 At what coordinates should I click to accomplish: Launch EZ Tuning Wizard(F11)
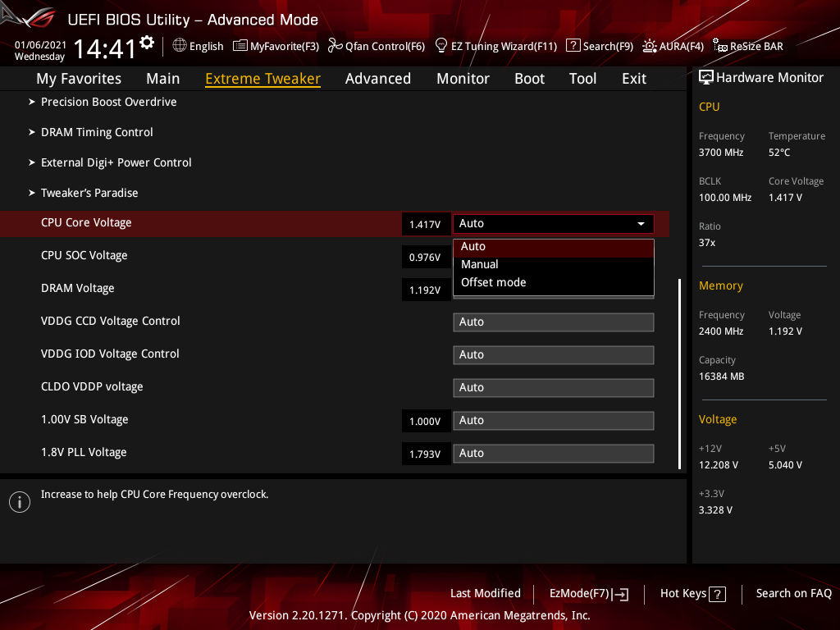click(496, 46)
